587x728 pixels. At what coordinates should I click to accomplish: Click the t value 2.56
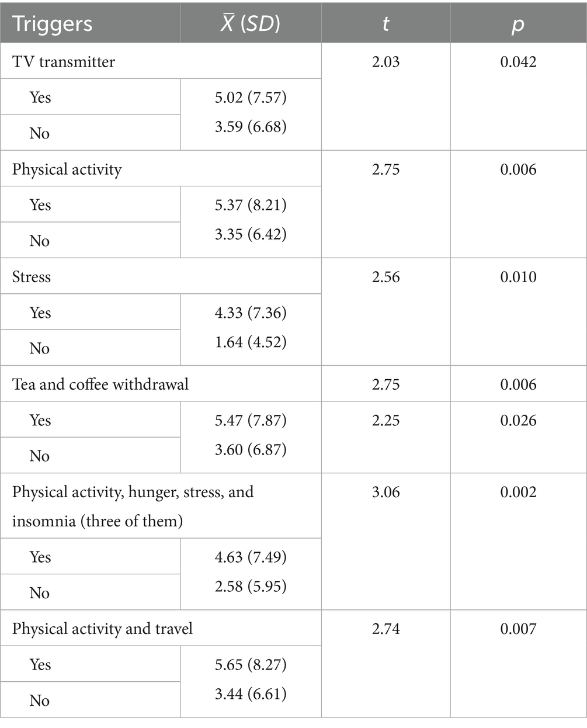click(385, 277)
